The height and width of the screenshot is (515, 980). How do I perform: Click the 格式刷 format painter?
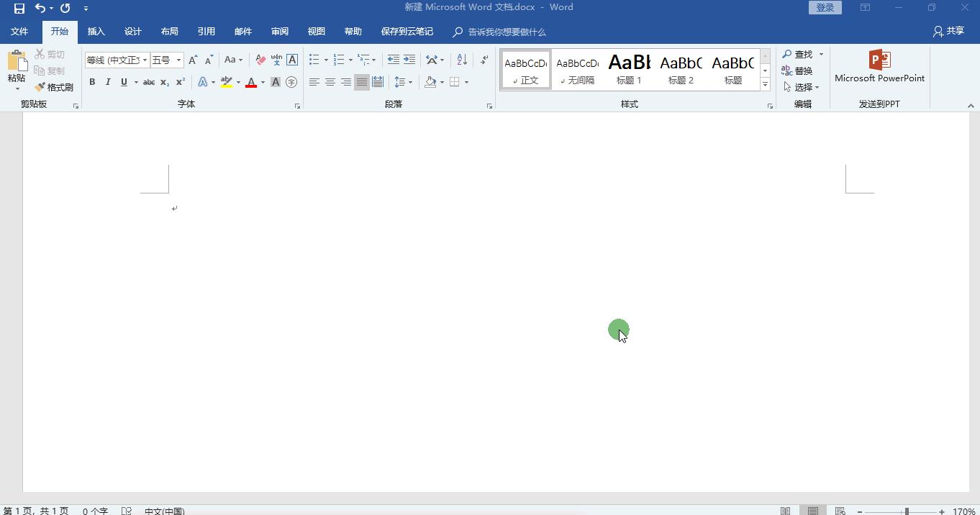[55, 87]
